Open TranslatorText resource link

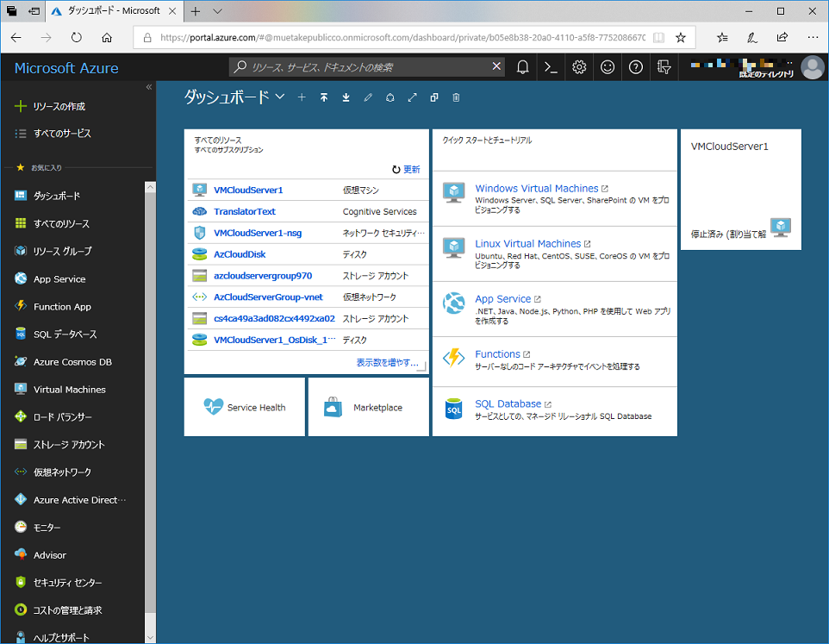(x=244, y=211)
